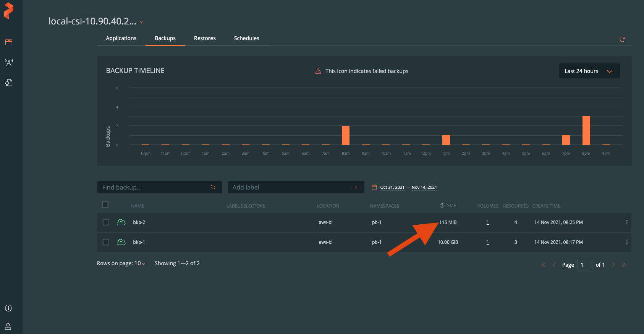Open the Last 24 hours dropdown
This screenshot has width=644, height=334.
[x=589, y=71]
